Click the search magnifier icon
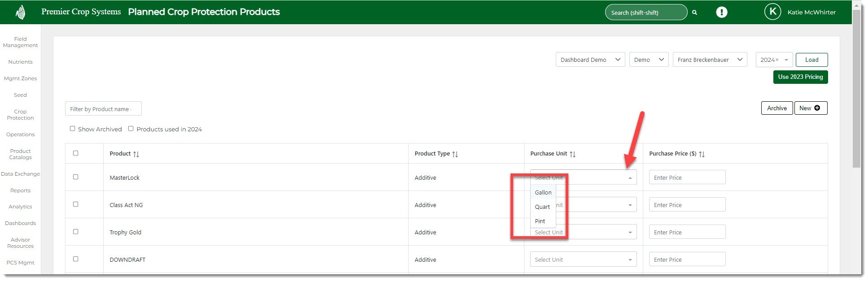 pos(694,13)
